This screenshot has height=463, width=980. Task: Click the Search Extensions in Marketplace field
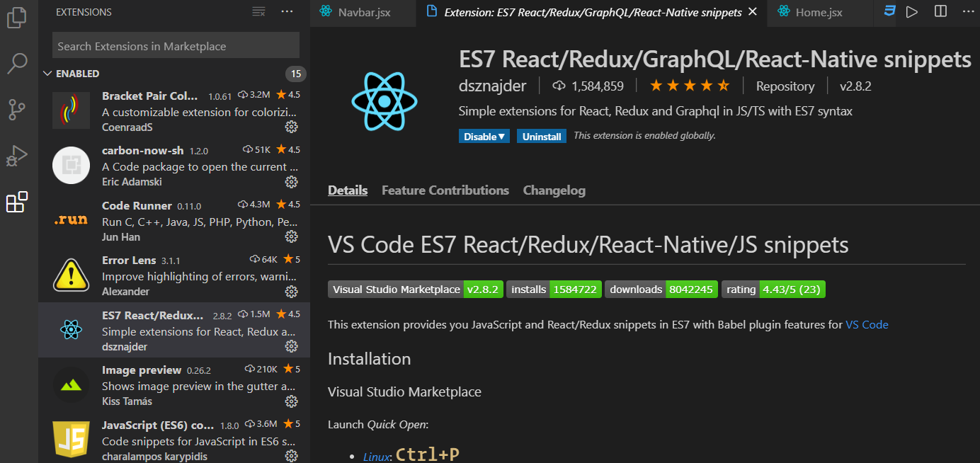click(176, 45)
